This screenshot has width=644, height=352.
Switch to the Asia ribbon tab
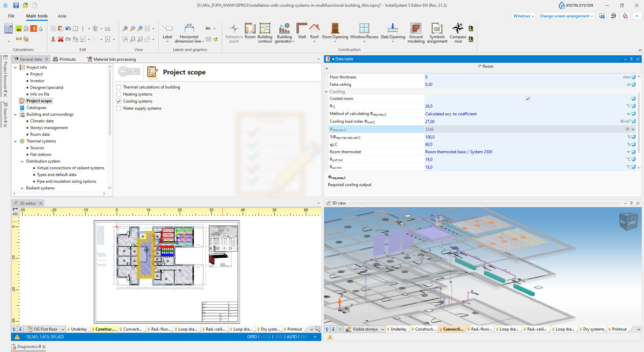coord(62,16)
